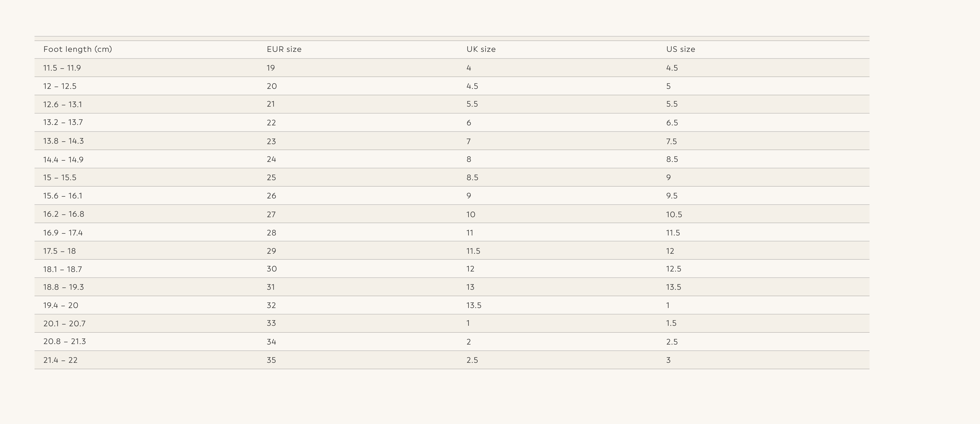Select the '17.5 – 18' foot length cell
Viewport: 980px width, 424px height.
(x=59, y=251)
